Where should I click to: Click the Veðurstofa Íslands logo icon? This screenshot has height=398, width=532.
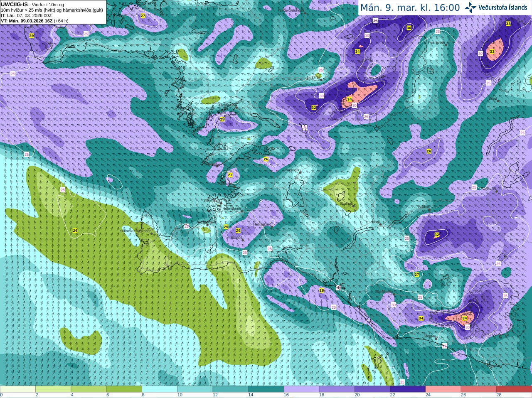(x=470, y=7)
